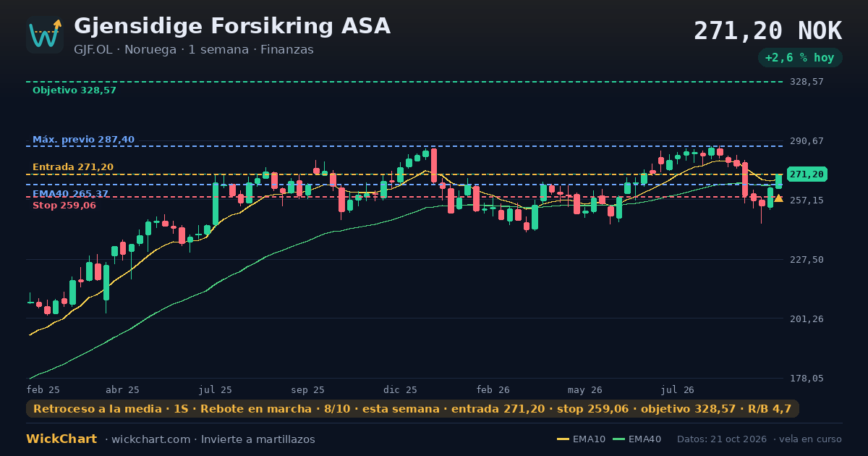This screenshot has width=868, height=456.
Task: Click the Stop 259,06 label
Action: [x=64, y=206]
